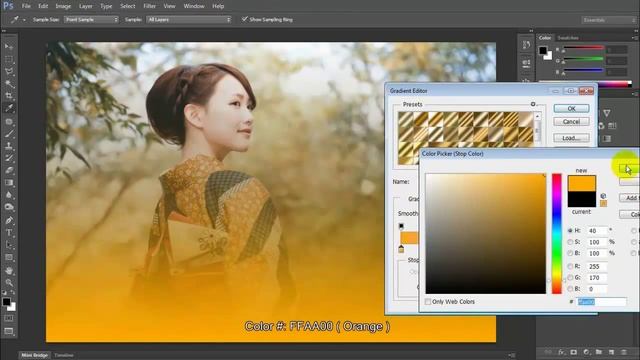The image size is (640, 360).
Task: Open the Filter menu
Action: 149,6
